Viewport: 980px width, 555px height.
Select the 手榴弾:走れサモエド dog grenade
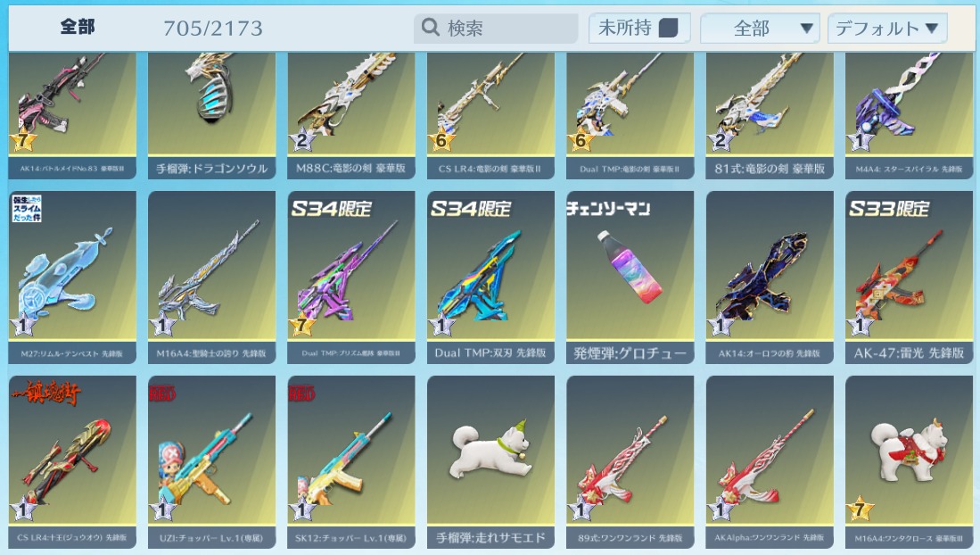point(490,462)
